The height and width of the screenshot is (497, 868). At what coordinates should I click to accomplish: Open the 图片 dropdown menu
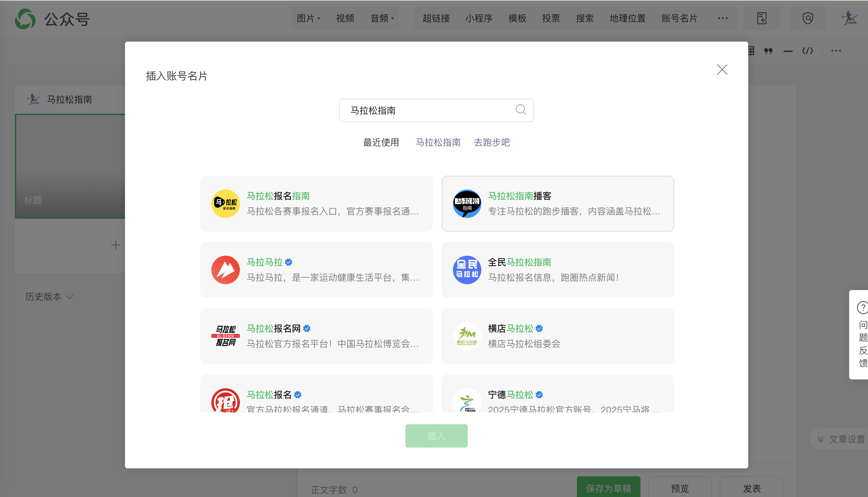point(308,19)
